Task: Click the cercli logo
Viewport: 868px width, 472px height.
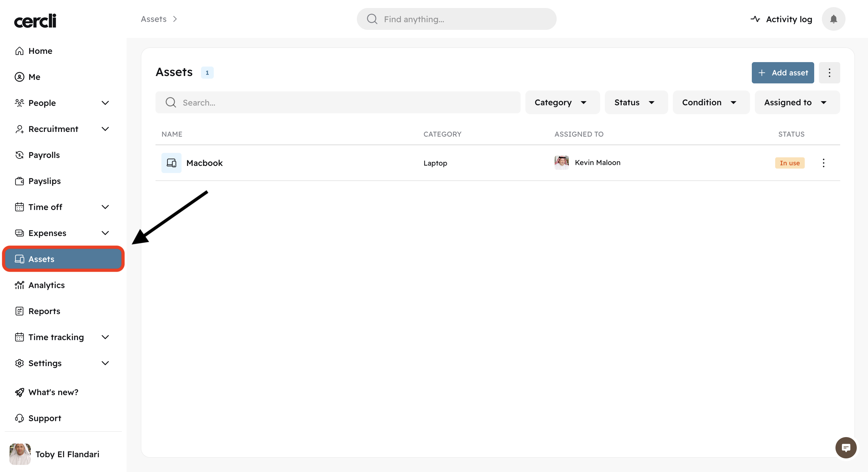Action: coord(35,21)
